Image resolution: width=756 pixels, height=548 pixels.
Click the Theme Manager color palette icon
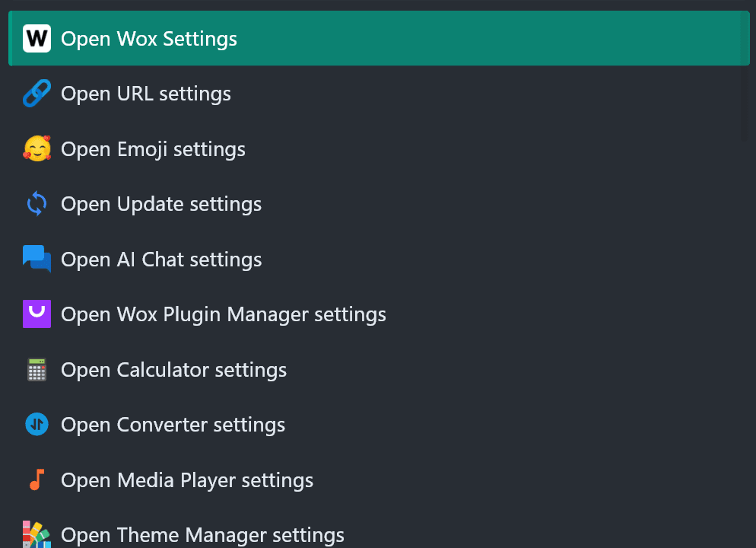37,534
